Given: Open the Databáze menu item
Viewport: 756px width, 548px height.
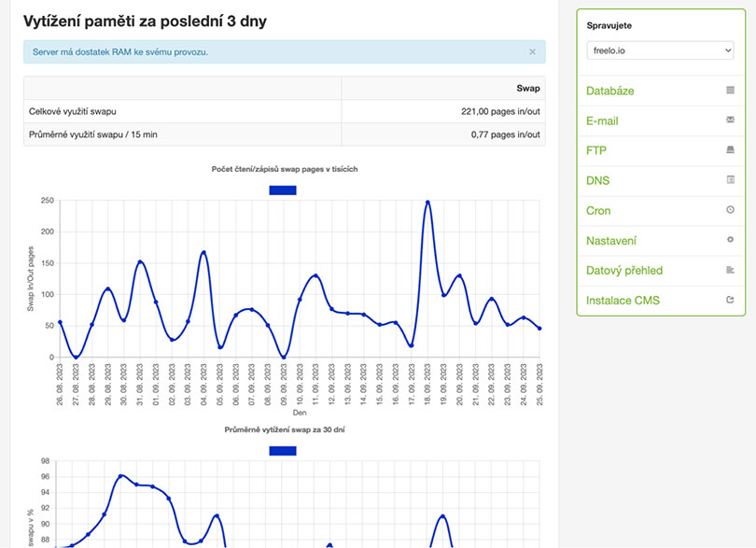Looking at the screenshot, I should click(610, 91).
